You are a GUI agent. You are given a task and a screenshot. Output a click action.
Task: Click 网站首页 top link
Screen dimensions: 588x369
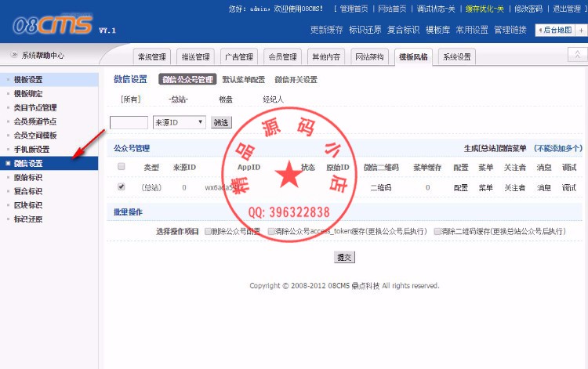pos(392,9)
